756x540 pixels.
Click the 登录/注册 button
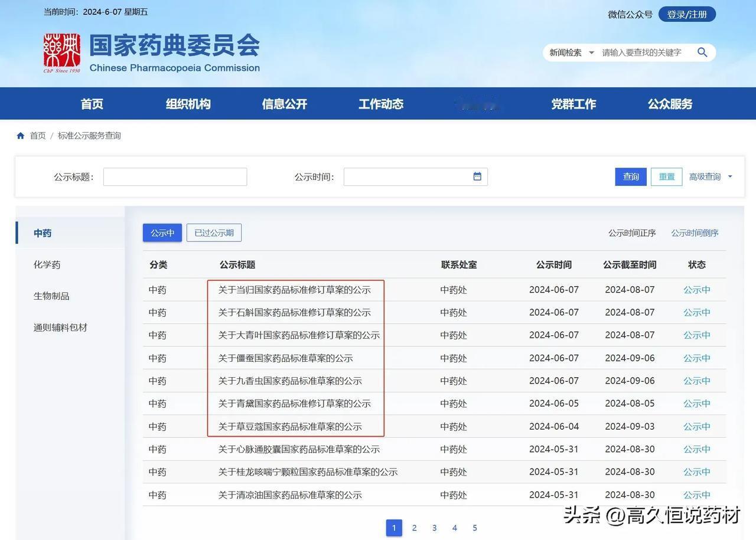(687, 14)
